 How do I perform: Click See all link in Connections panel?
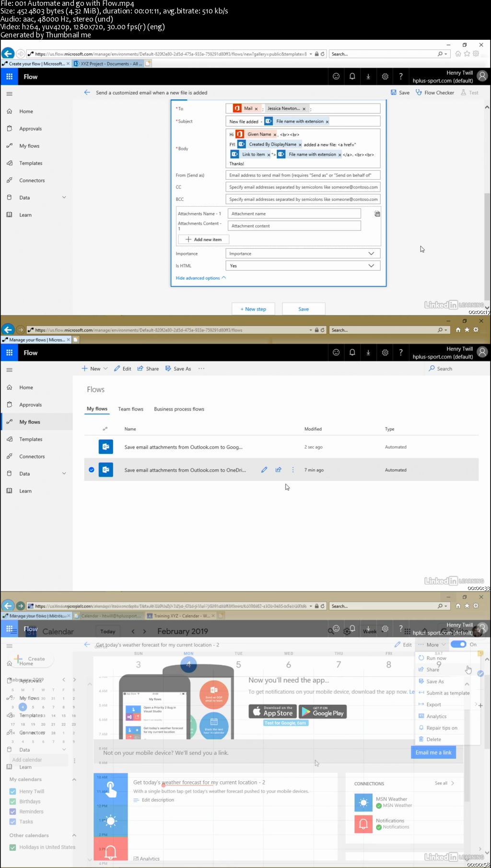tap(444, 783)
